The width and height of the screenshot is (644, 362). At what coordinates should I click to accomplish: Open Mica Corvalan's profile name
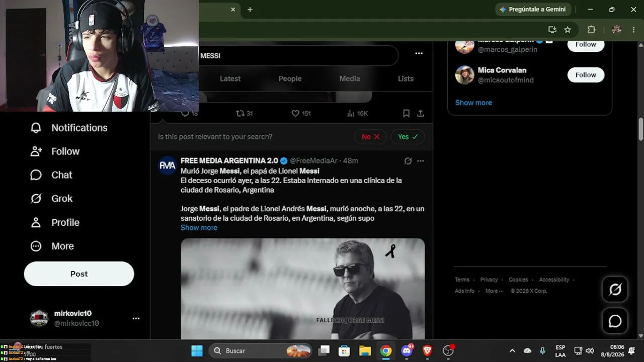pos(502,70)
